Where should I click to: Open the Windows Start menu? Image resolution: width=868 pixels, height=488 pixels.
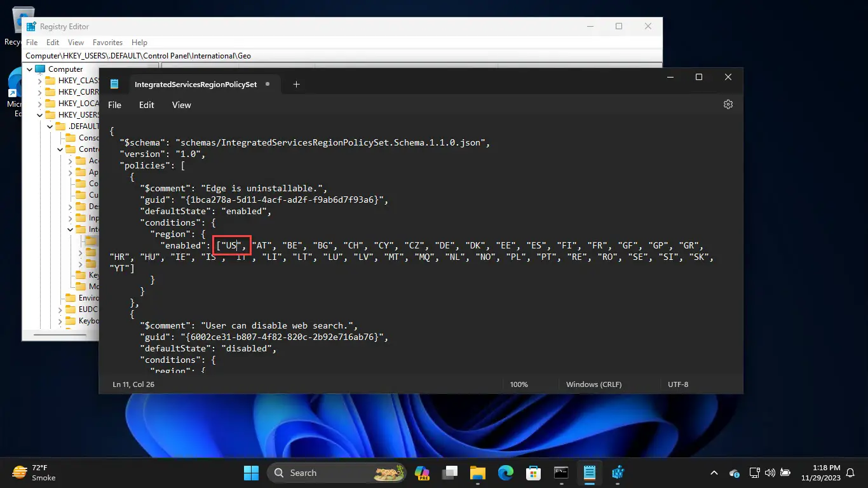[252, 473]
